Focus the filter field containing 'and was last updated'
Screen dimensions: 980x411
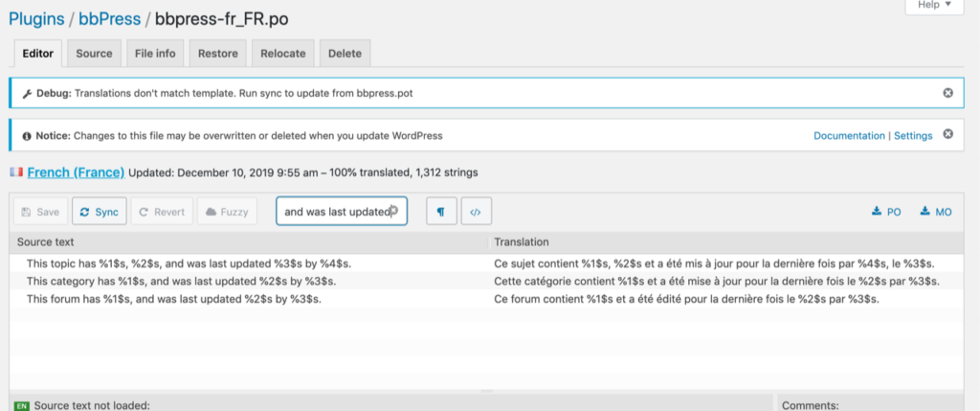click(342, 212)
